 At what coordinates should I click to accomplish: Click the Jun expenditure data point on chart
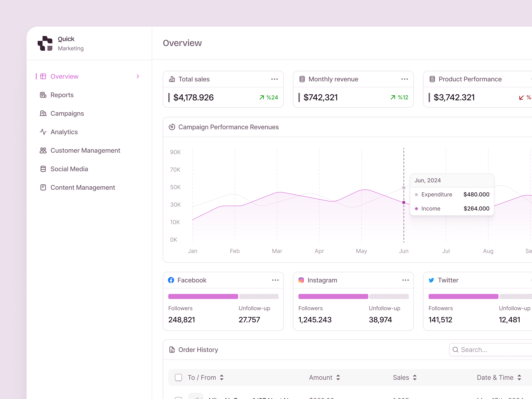[x=404, y=188]
